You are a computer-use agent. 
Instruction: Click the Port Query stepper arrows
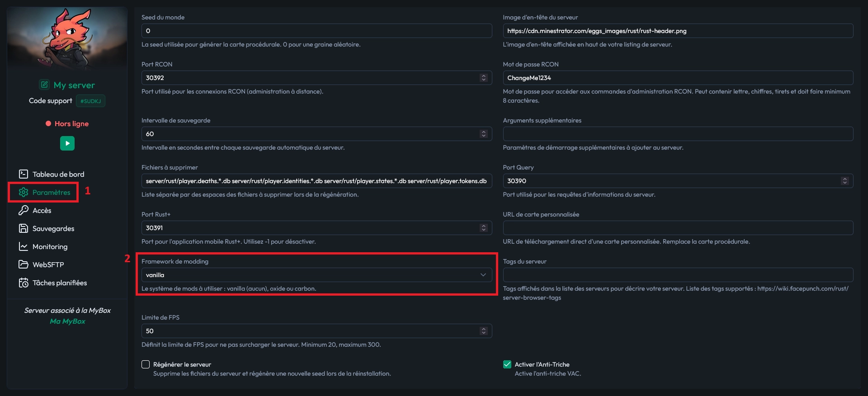[x=844, y=181]
